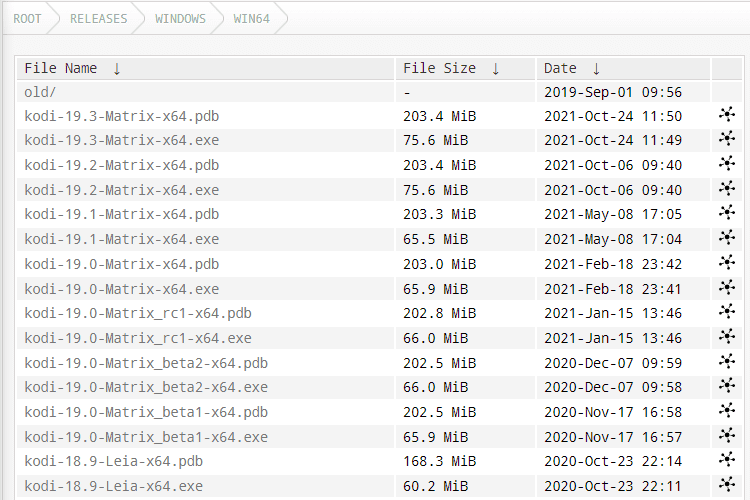Open mirror list icon for kodi-19.0-Matrix-x64.exe
750x500 pixels.
click(727, 288)
